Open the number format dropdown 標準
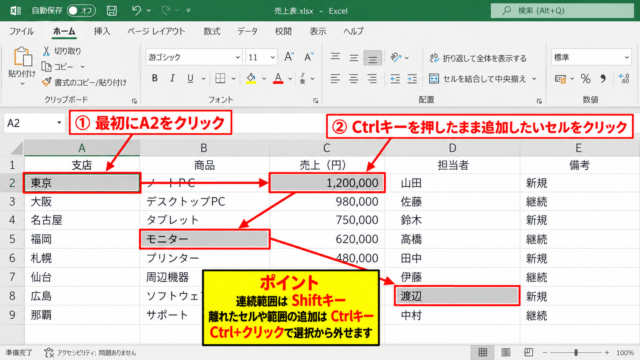640x360 pixels. coord(627,57)
